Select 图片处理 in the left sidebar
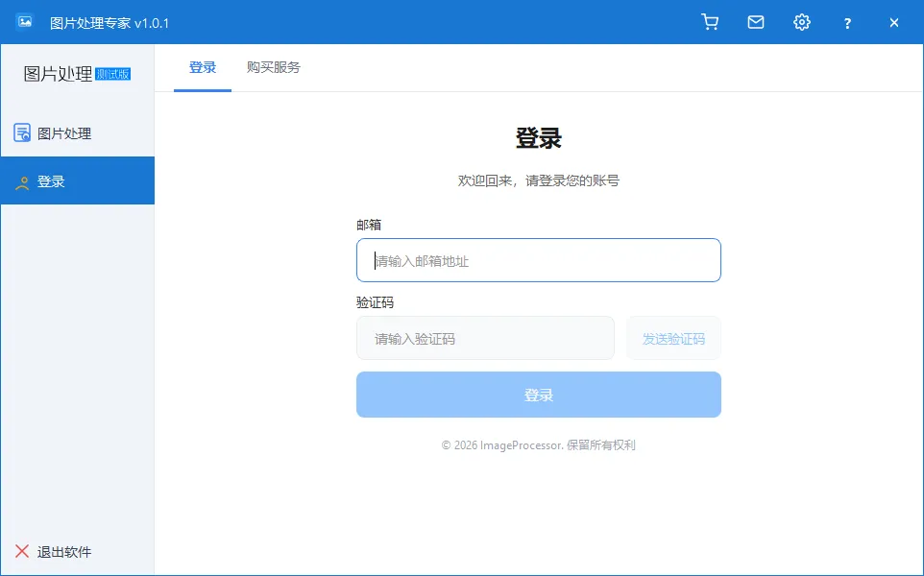Screen dimensions: 924x576 point(58,132)
